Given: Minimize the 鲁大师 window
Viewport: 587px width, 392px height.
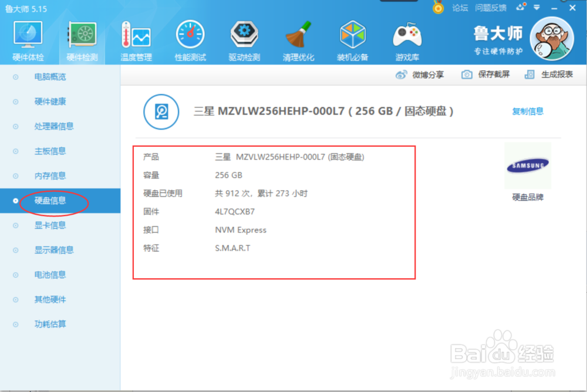Looking at the screenshot, I should click(554, 8).
